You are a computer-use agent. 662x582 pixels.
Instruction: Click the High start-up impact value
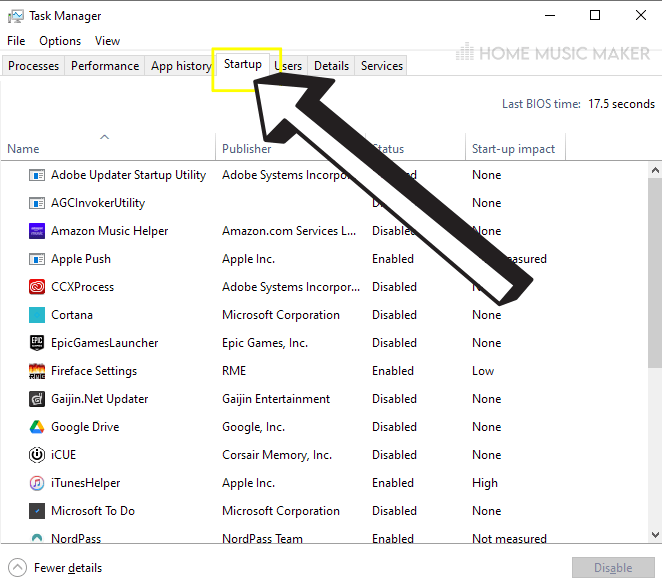(485, 483)
